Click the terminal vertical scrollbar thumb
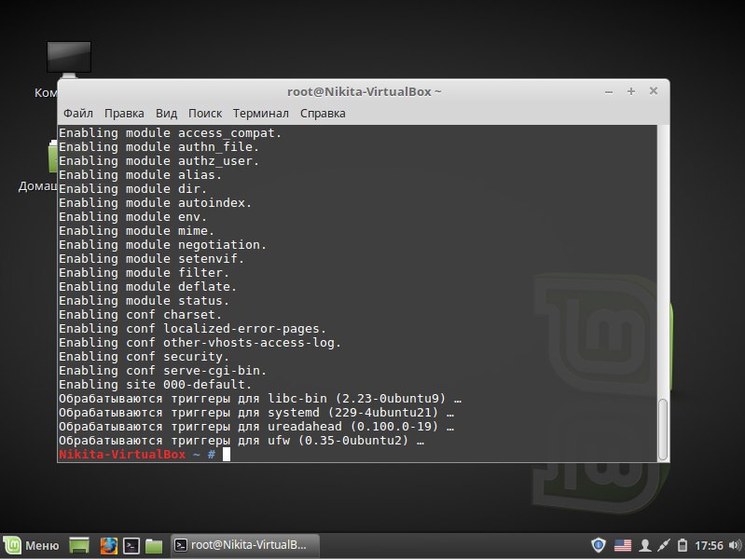The height and width of the screenshot is (560, 745). (663, 430)
